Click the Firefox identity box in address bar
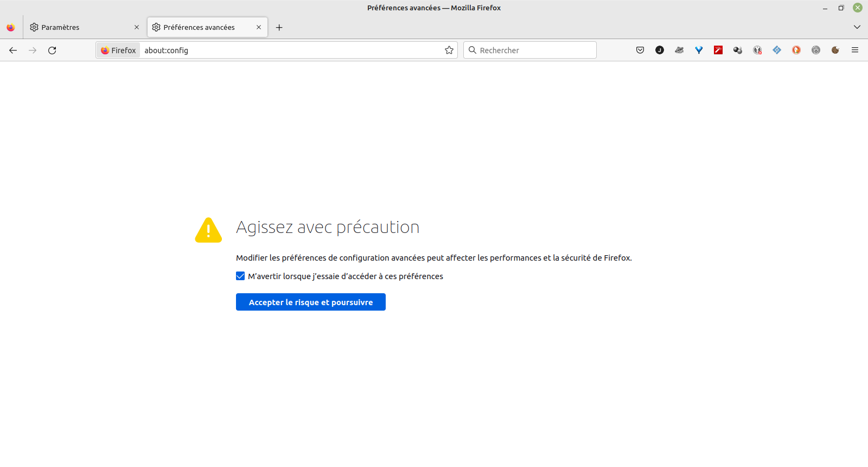Viewport: 868px width, 467px height. [x=118, y=50]
